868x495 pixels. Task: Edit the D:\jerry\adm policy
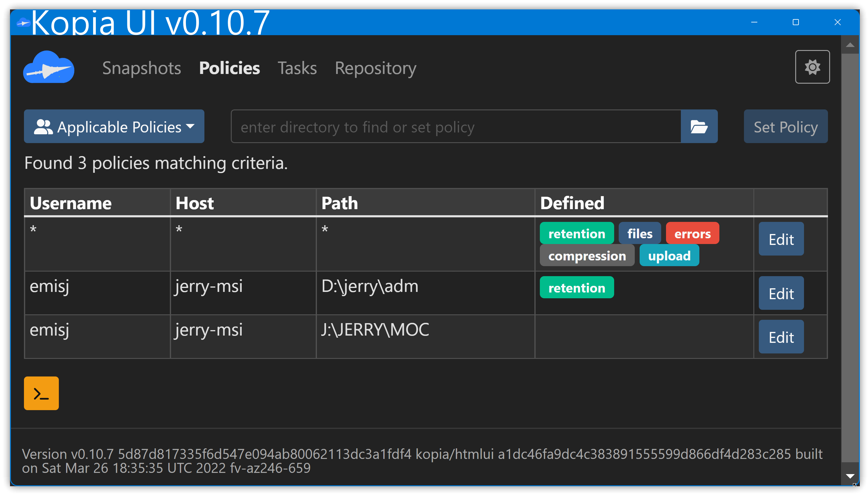tap(781, 293)
